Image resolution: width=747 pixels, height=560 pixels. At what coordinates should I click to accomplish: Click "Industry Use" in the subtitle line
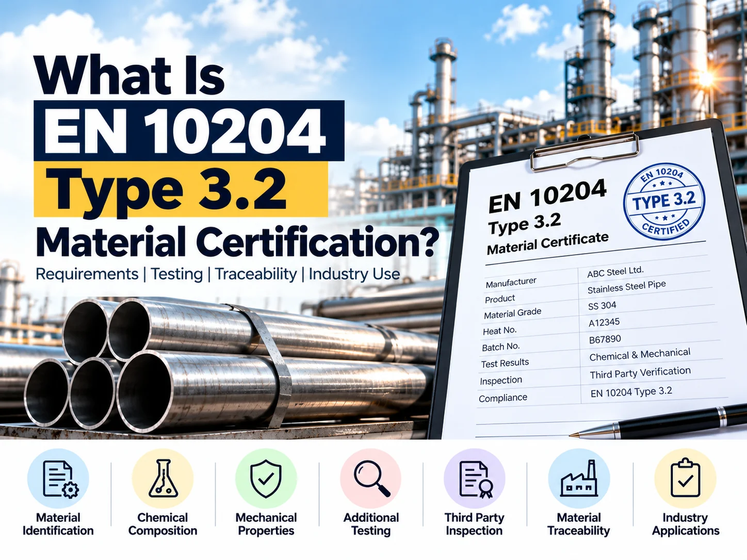click(x=354, y=274)
